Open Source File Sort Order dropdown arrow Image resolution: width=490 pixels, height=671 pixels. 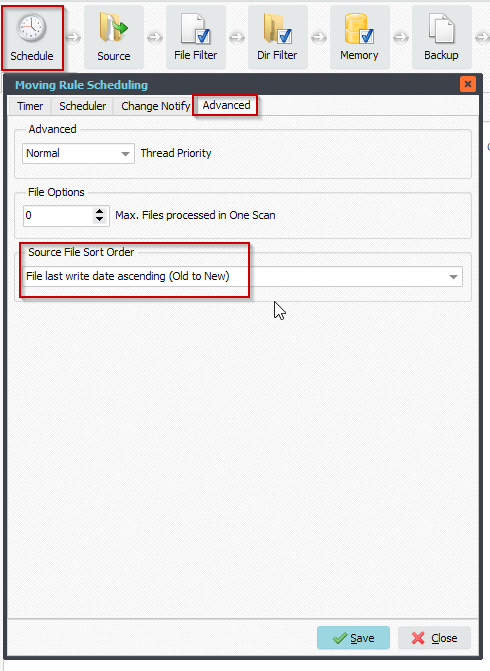click(454, 277)
